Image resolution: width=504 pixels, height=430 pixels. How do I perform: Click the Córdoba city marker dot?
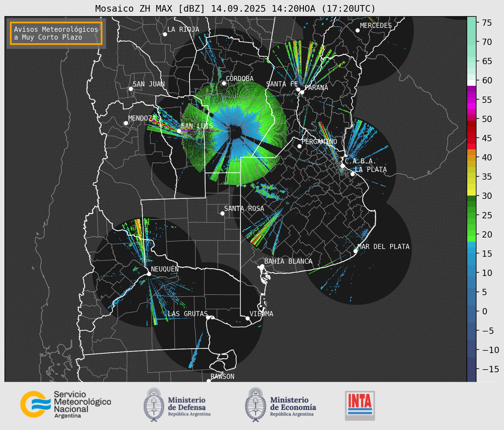coord(224,83)
